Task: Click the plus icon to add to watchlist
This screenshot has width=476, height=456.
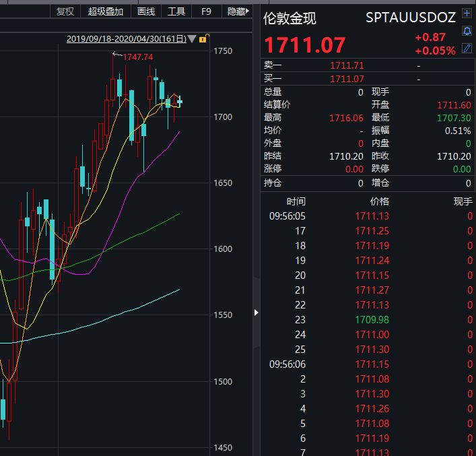Action: 467,14
